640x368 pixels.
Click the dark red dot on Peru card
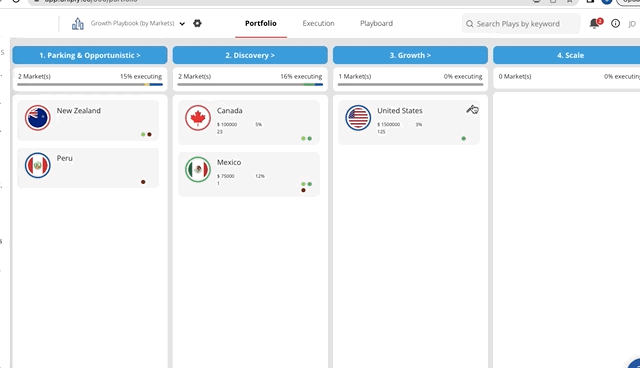(x=143, y=182)
